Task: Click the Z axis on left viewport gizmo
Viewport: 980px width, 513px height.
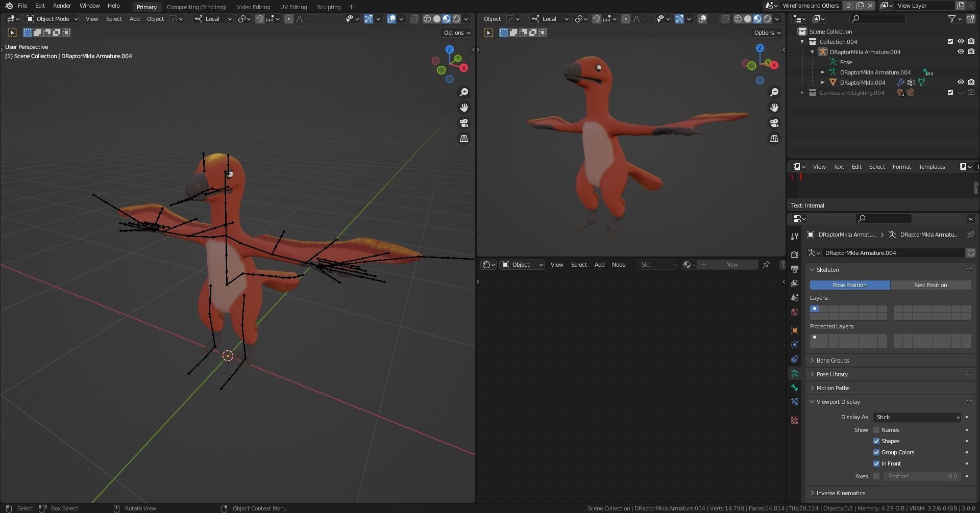Action: [450, 49]
